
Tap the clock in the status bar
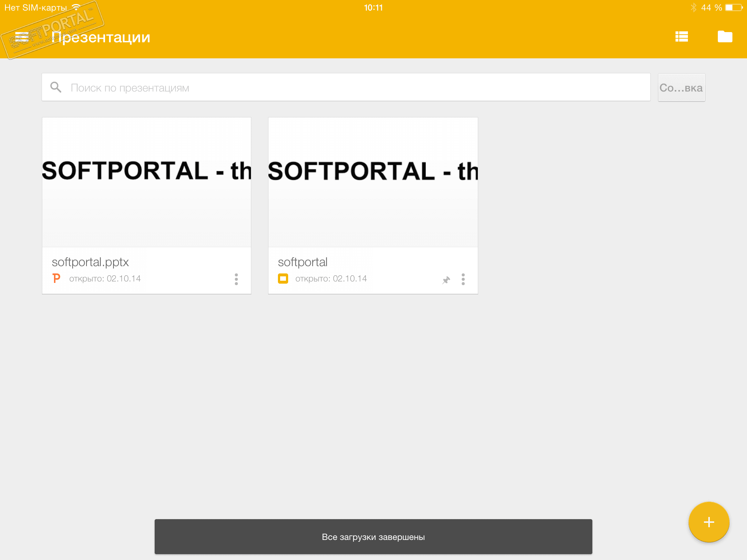(373, 8)
